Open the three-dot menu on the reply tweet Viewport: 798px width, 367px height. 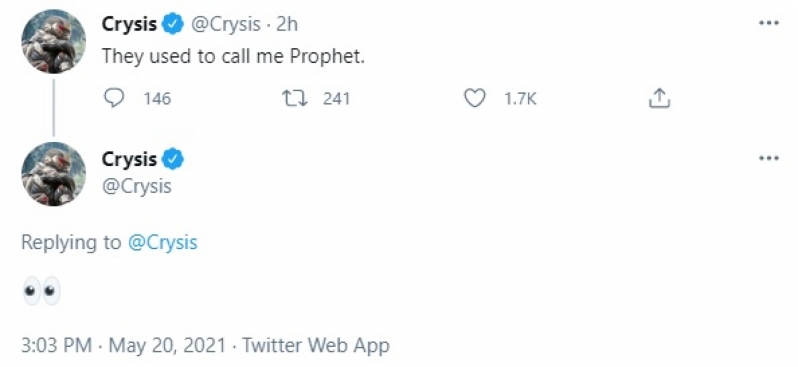point(768,158)
